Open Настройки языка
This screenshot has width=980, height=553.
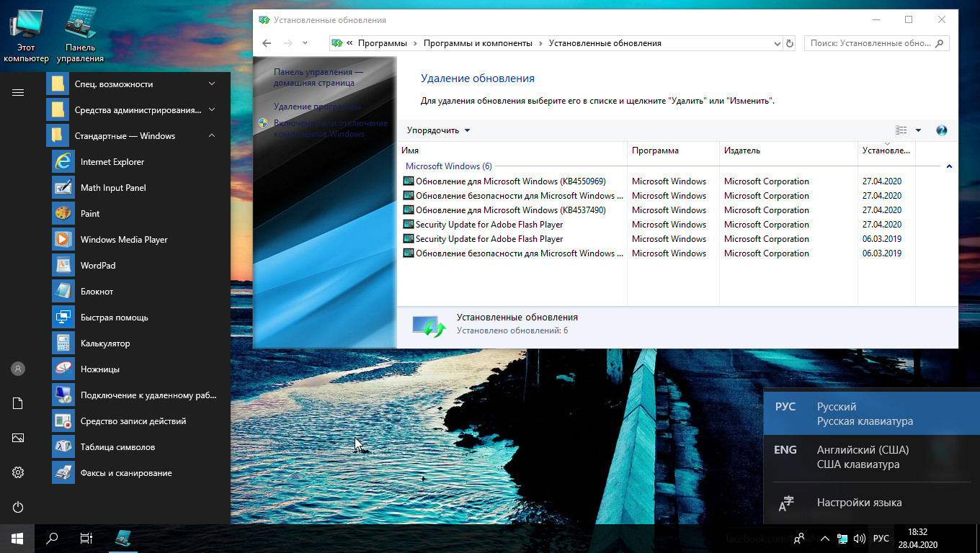[x=871, y=503]
